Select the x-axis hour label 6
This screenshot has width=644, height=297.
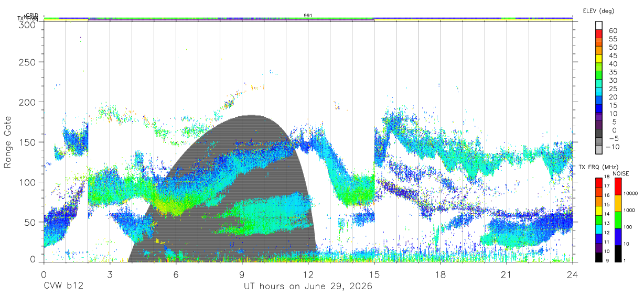click(176, 273)
